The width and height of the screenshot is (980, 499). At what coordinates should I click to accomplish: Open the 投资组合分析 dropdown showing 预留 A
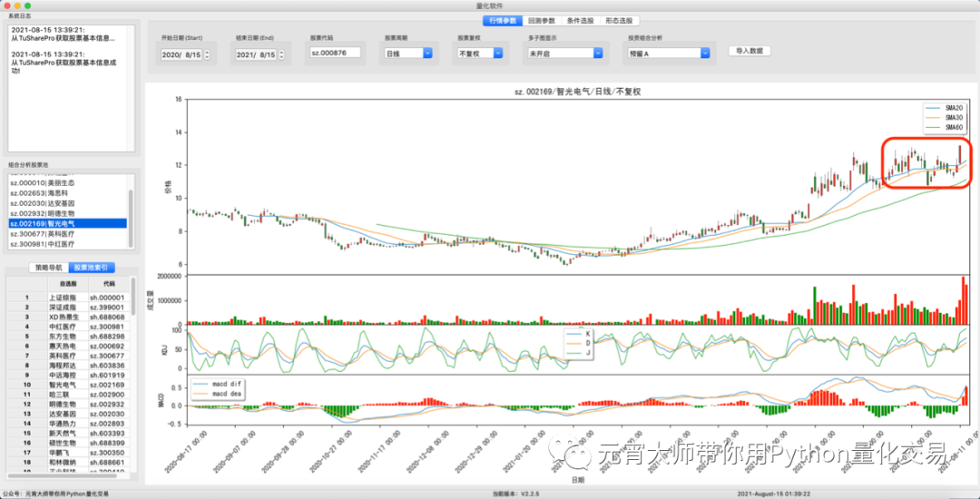click(x=669, y=54)
